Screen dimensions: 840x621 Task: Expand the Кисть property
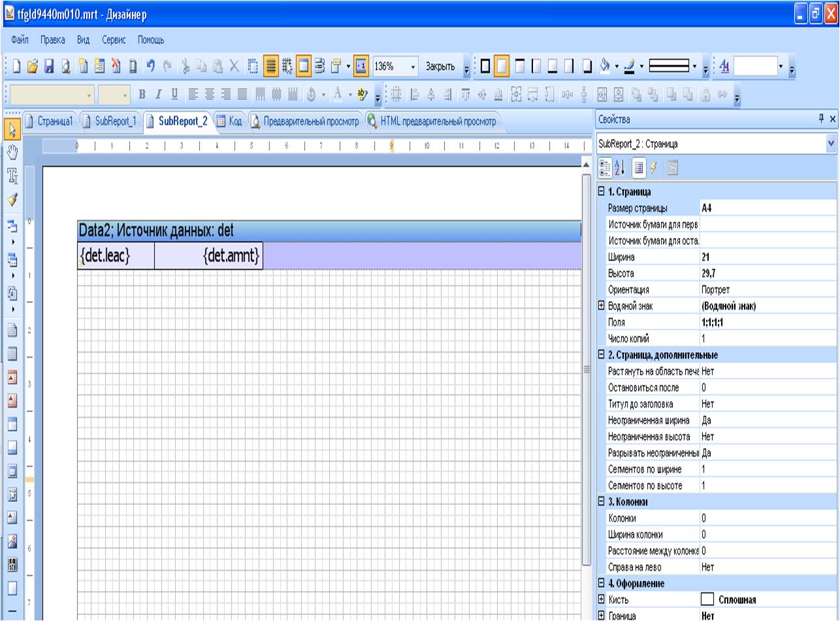click(601, 599)
